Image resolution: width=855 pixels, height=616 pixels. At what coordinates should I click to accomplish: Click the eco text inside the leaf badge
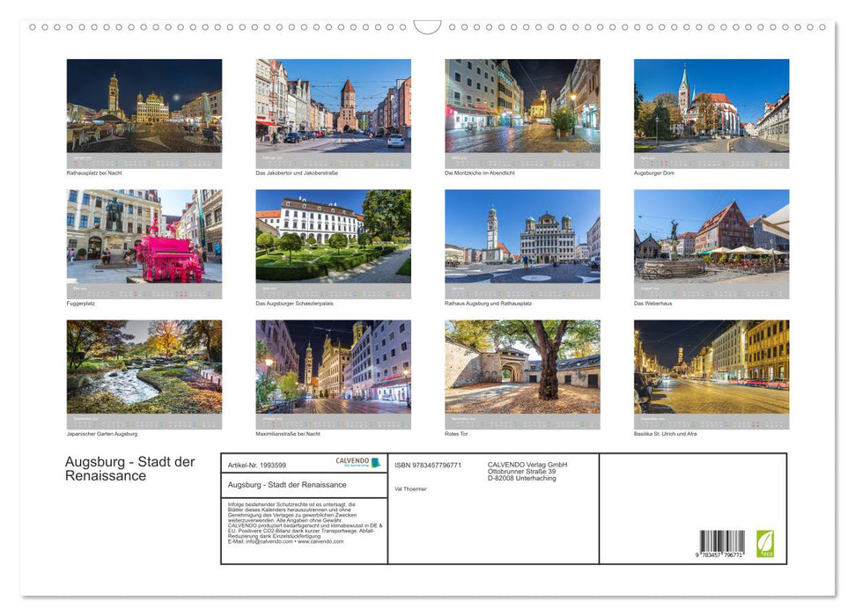pos(765,553)
